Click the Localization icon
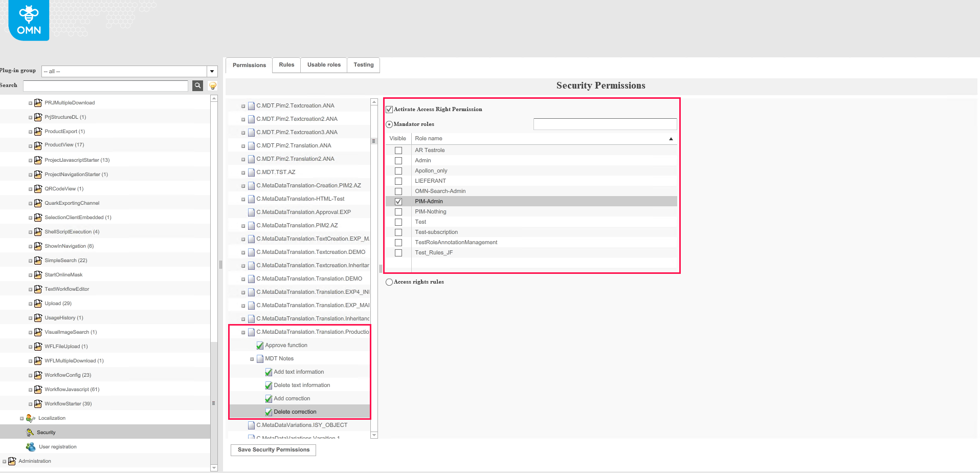The image size is (980, 473). pyautogui.click(x=30, y=418)
